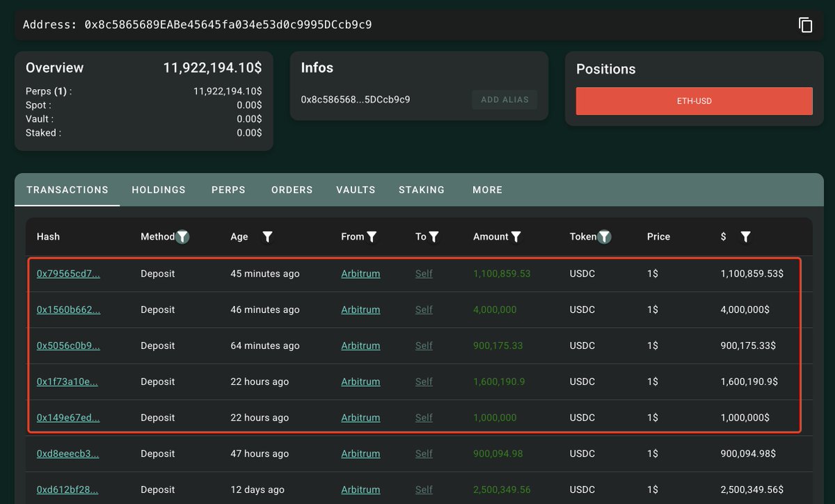Open the VAULTS tab
This screenshot has width=835, height=504.
[x=356, y=190]
